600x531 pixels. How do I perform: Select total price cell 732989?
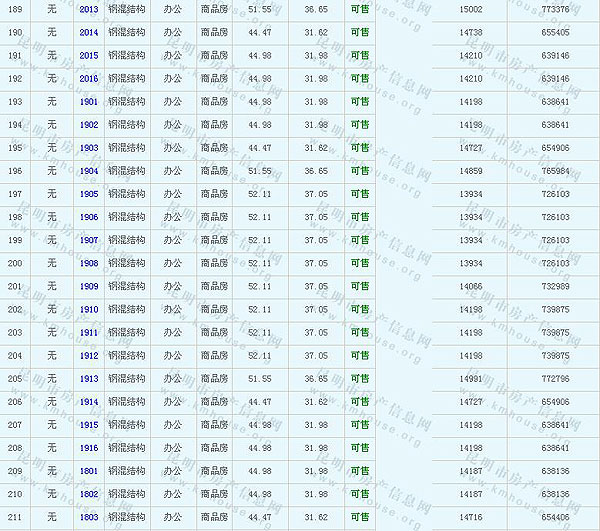pos(555,287)
